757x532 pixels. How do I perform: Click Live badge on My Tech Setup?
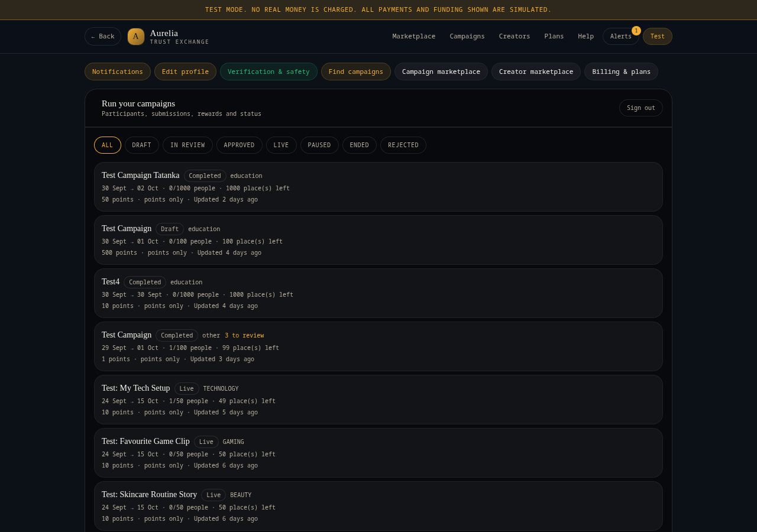187,389
